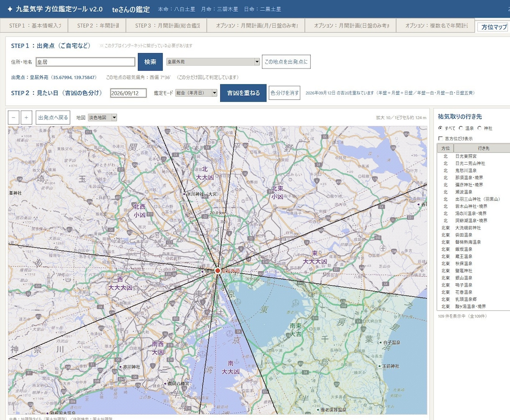Viewport: 510px width, 420px height.
Task: Select 大洗磯前神社 in destination list
Action: point(474,228)
